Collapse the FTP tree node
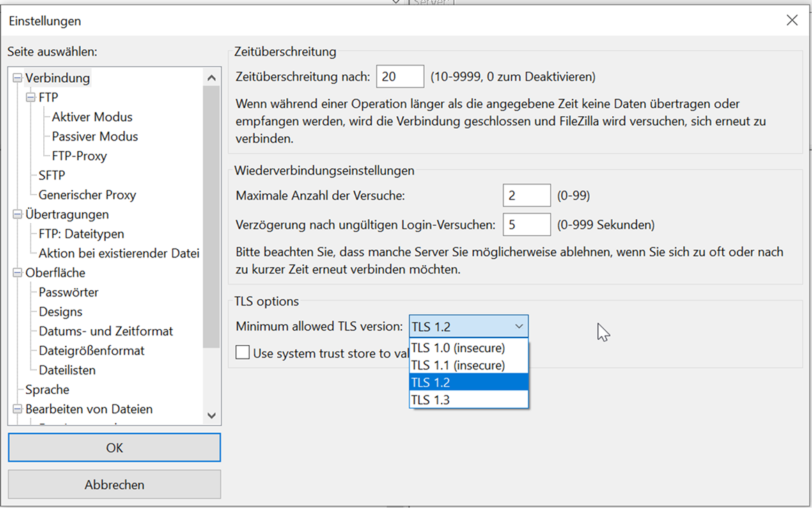812x508 pixels. pyautogui.click(x=31, y=97)
